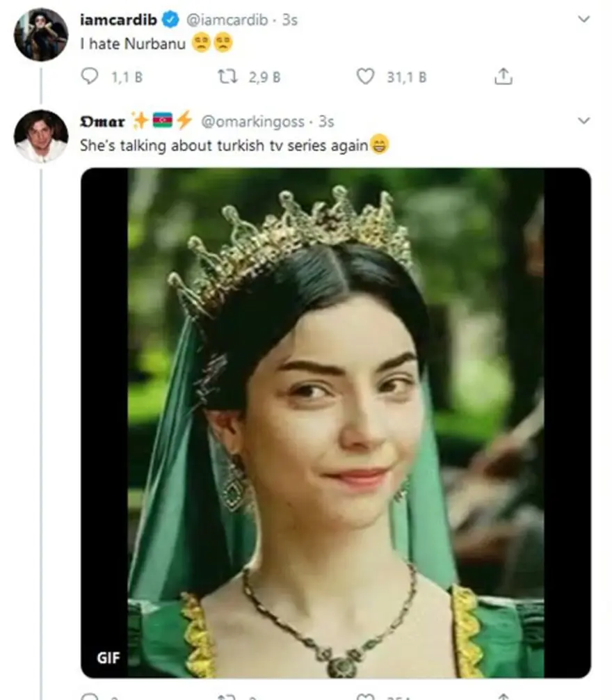Screen dimensions: 612x700
Task: Like Omar's reply using the heart at the bottom
Action: click(x=365, y=697)
